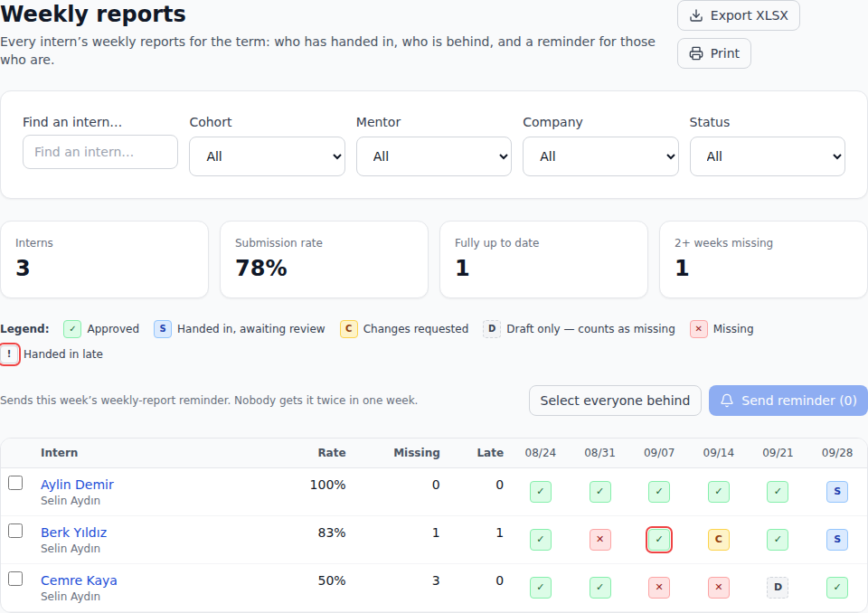Click the printer icon in Print button
The width and height of the screenshot is (868, 613).
pos(696,53)
